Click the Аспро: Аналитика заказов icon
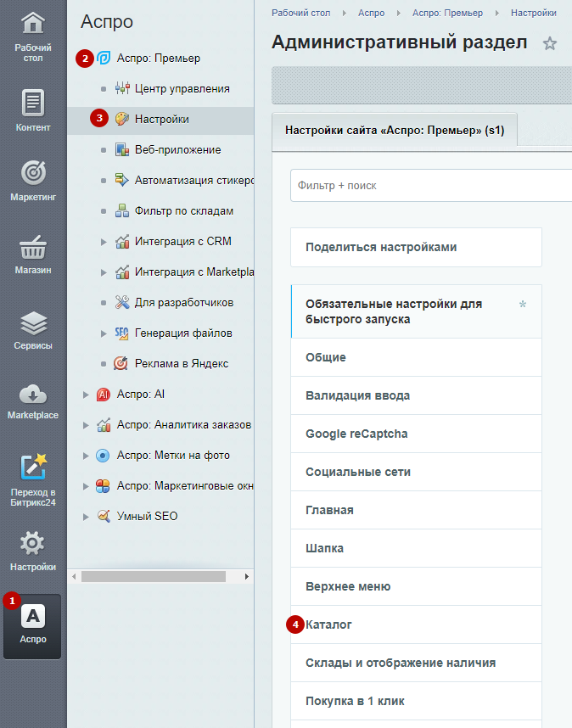The width and height of the screenshot is (572, 728). point(103,425)
